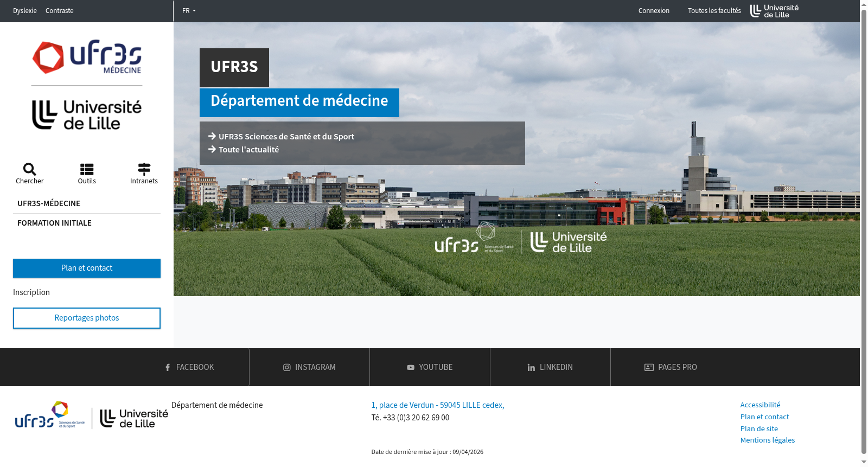Click the phone number +33 (0)3 20 62 69 00

[x=416, y=418]
